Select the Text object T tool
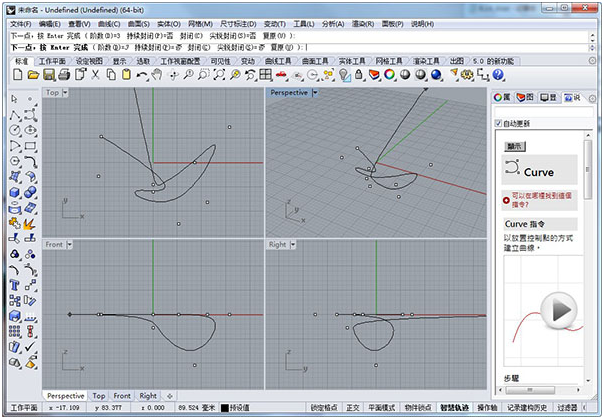603x418 pixels. (x=15, y=285)
